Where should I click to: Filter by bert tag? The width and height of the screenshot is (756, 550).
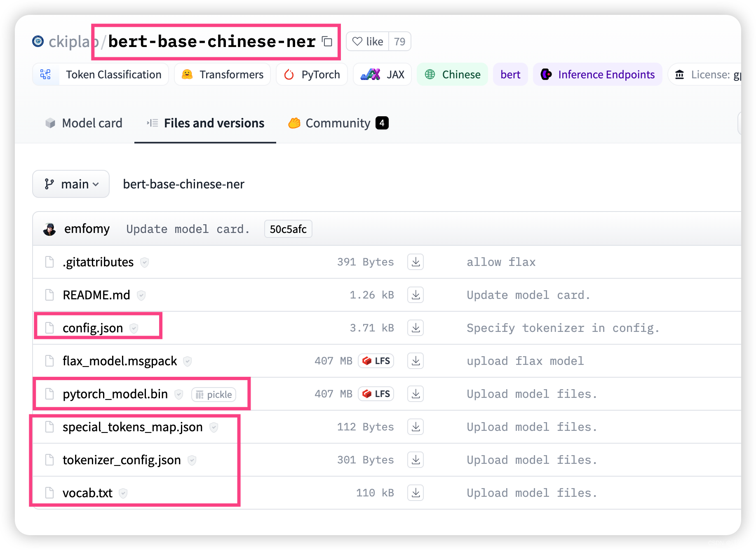[x=510, y=74]
